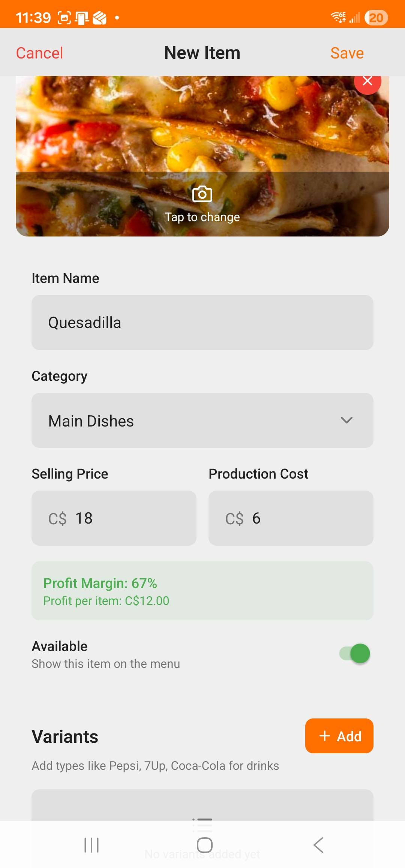Save the new Quesadilla item

coord(347,53)
